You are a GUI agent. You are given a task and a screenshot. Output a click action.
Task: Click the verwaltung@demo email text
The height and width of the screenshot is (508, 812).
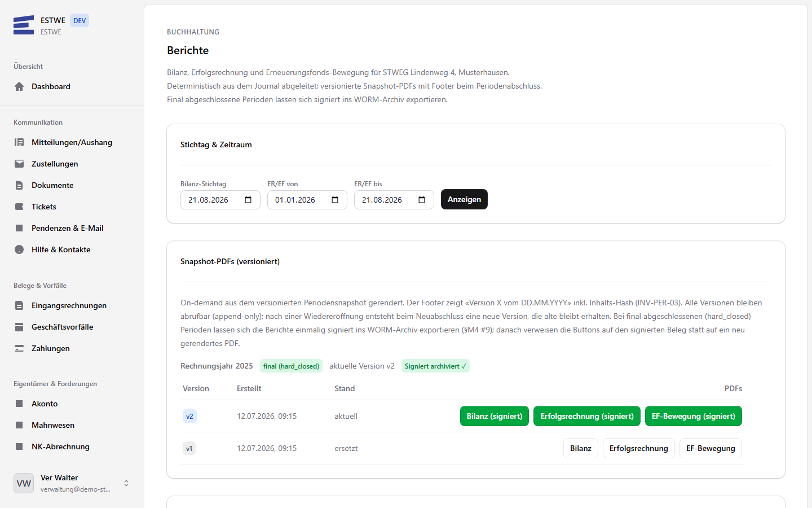coord(76,489)
